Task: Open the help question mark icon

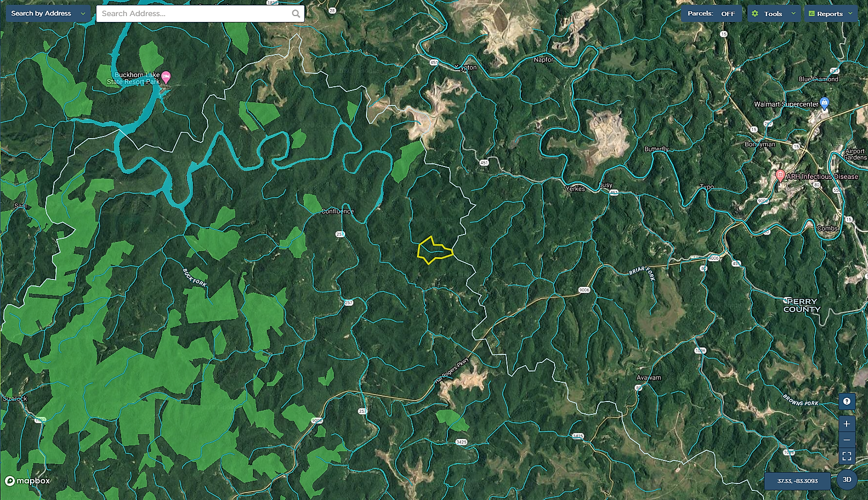Action: coord(847,401)
